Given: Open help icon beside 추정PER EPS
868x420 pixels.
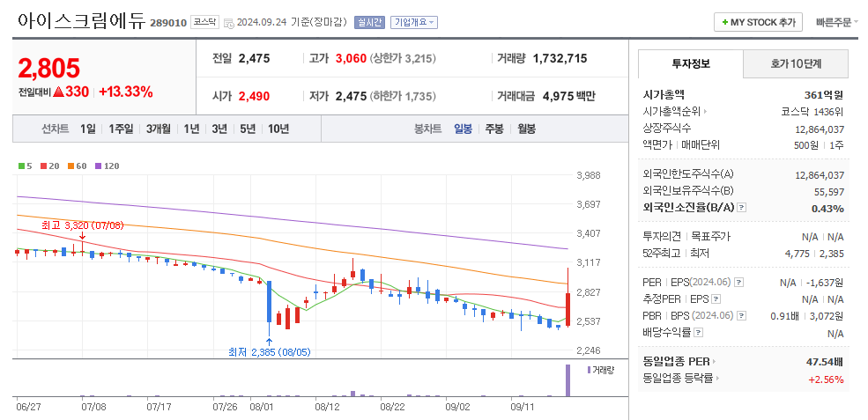Looking at the screenshot, I should click(716, 299).
